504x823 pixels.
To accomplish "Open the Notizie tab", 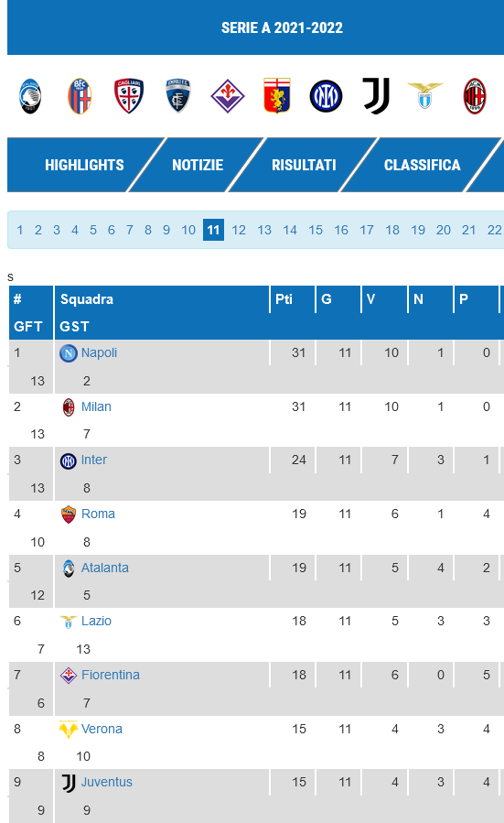I will coord(198,165).
